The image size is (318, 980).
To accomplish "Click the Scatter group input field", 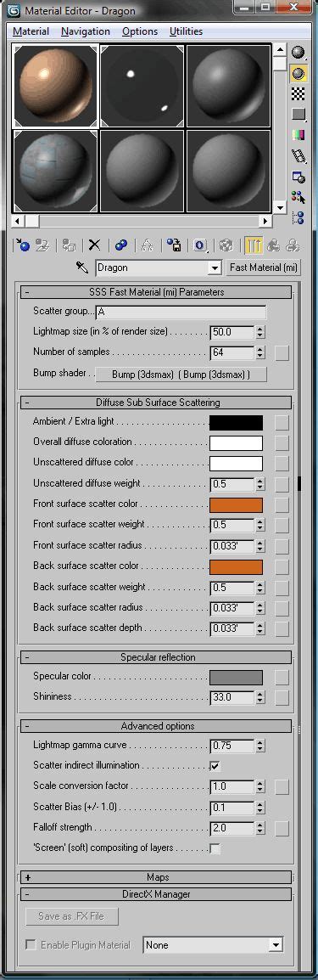I will pyautogui.click(x=181, y=312).
